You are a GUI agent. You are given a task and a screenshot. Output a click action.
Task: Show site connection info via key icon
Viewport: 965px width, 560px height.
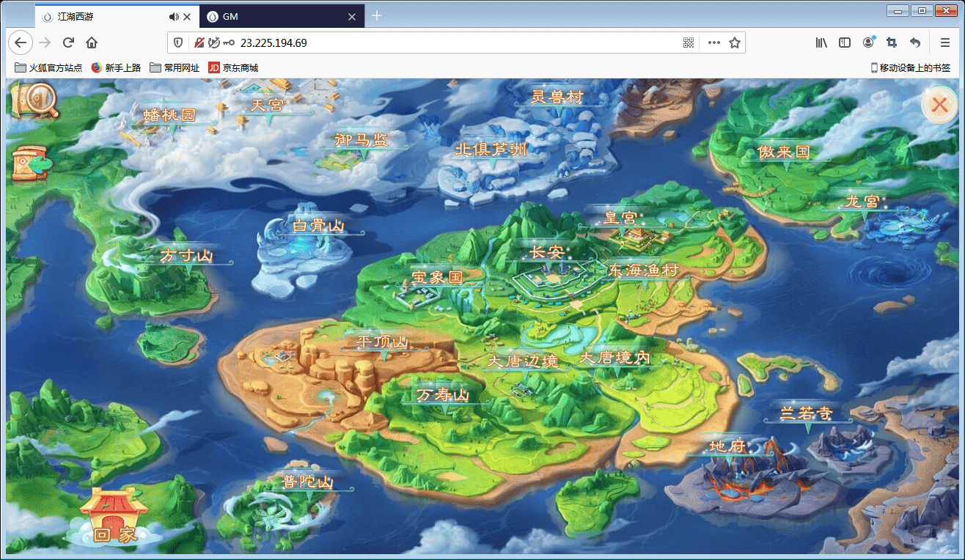tap(229, 43)
